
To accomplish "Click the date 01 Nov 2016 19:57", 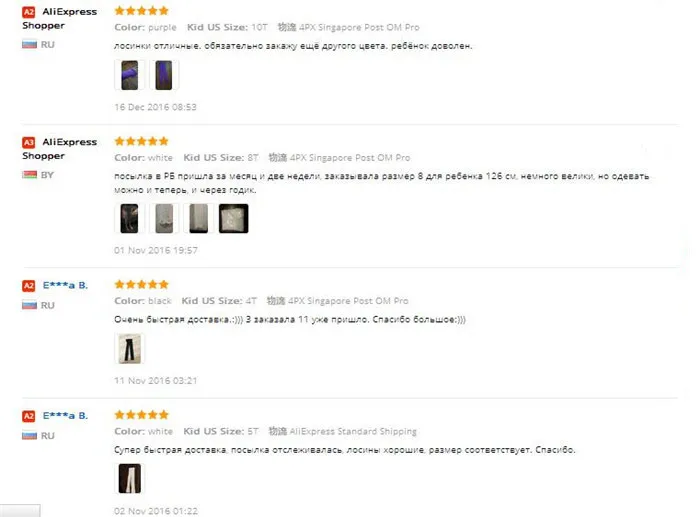I will coord(155,250).
